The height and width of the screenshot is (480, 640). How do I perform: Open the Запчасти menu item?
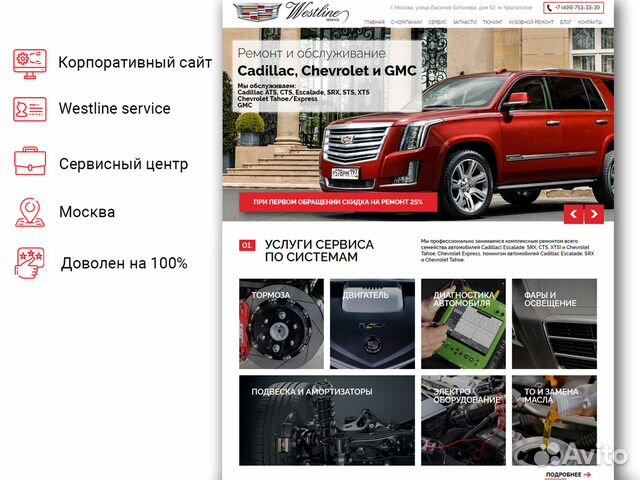tap(464, 22)
